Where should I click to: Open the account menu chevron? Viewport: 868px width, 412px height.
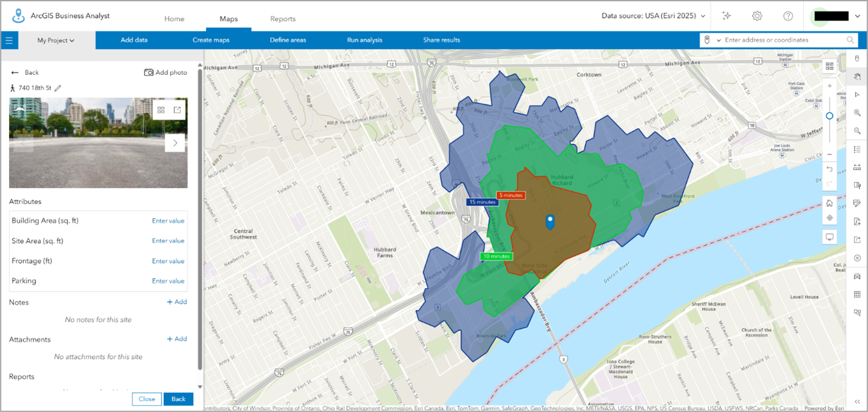(x=858, y=16)
